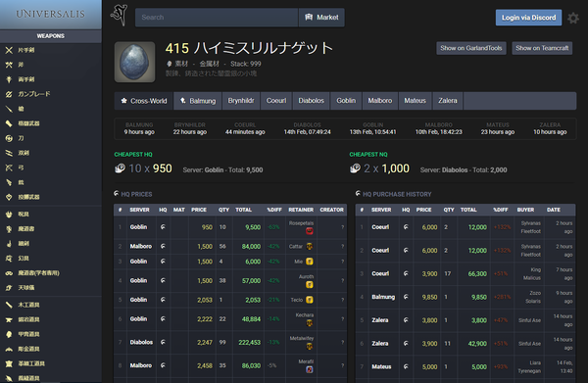Switch to the Cross-World tab
Viewport: 588px width, 383px height.
click(144, 101)
